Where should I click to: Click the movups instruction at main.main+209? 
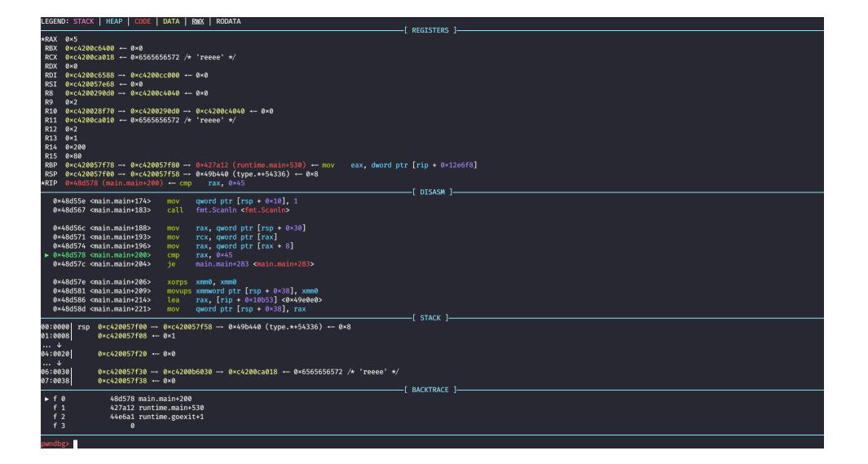[x=242, y=290]
